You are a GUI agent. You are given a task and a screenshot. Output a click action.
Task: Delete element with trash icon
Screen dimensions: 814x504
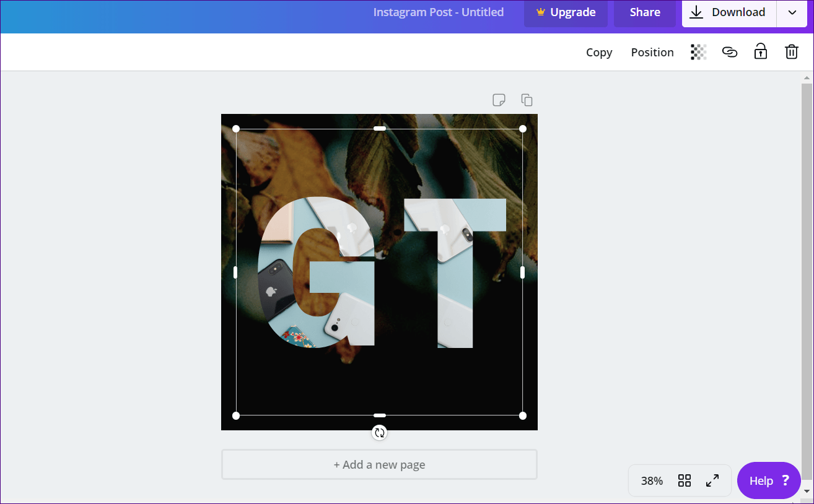coord(792,52)
